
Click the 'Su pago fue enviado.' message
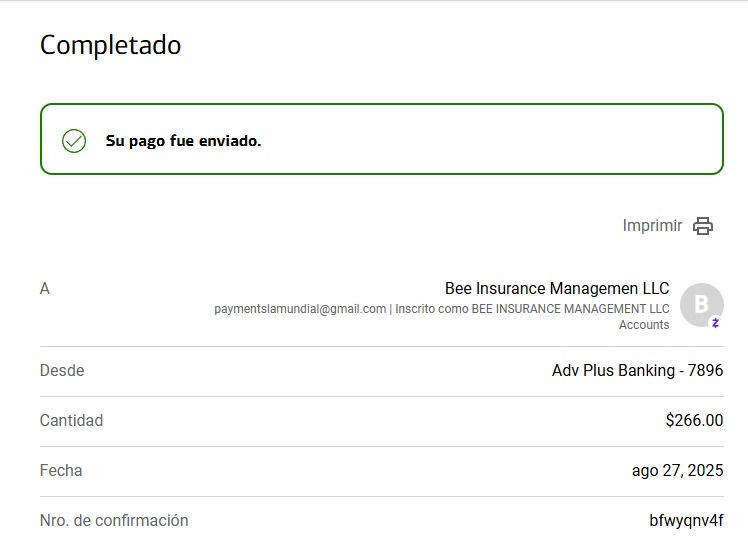[x=183, y=141]
